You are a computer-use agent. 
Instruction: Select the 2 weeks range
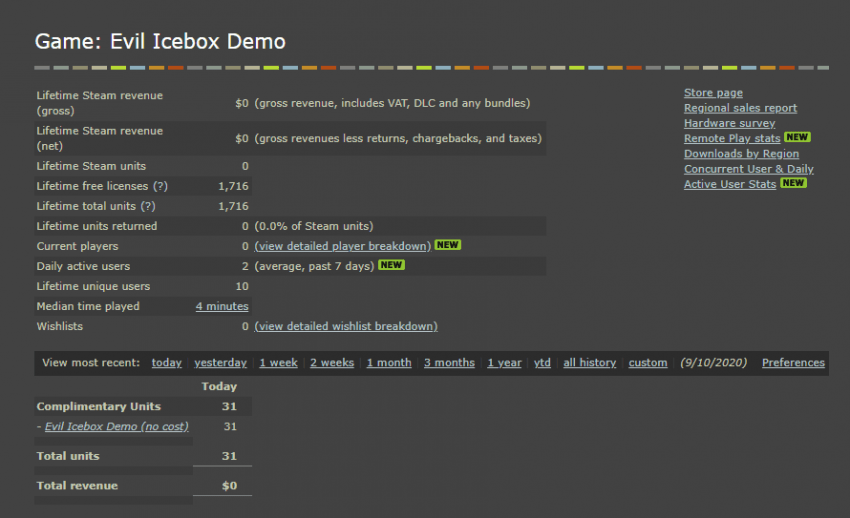[332, 362]
